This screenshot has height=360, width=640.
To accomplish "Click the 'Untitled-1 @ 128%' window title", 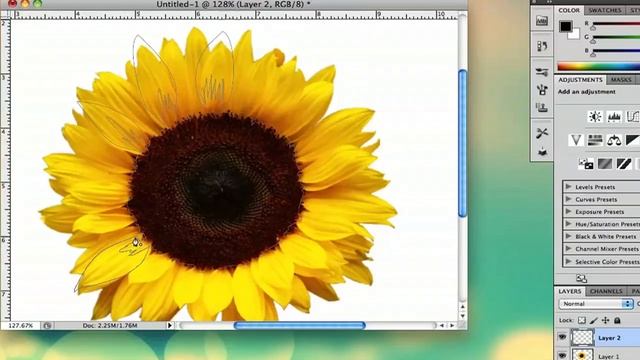I will click(233, 4).
